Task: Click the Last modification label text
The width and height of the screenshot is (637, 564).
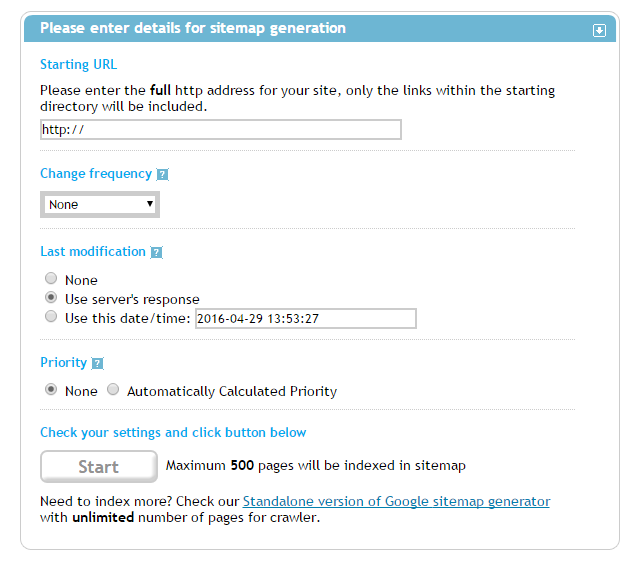Action: pos(93,251)
